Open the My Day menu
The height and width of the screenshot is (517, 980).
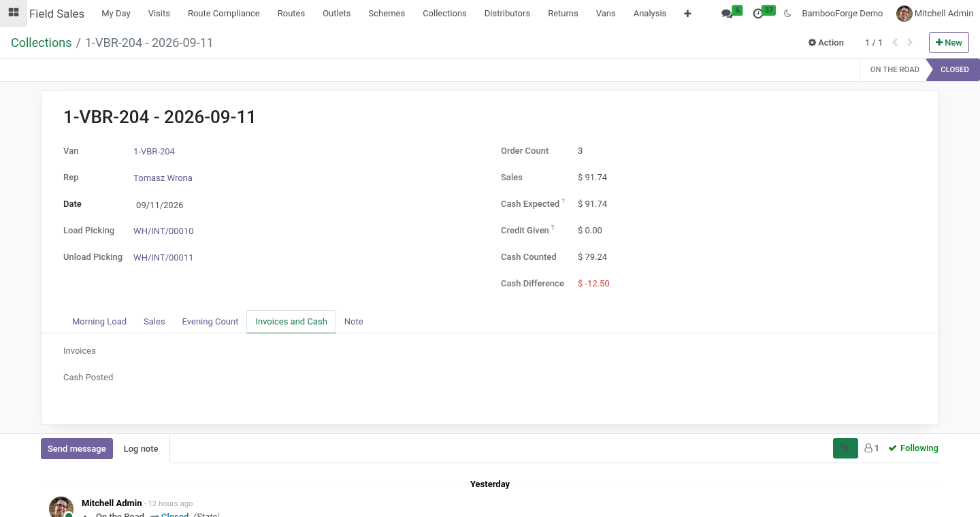(x=116, y=14)
